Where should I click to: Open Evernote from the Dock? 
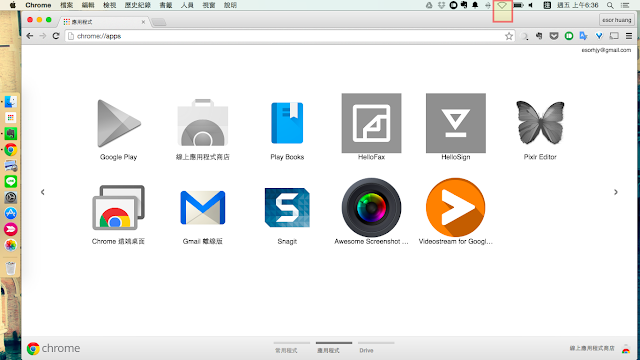click(x=11, y=133)
